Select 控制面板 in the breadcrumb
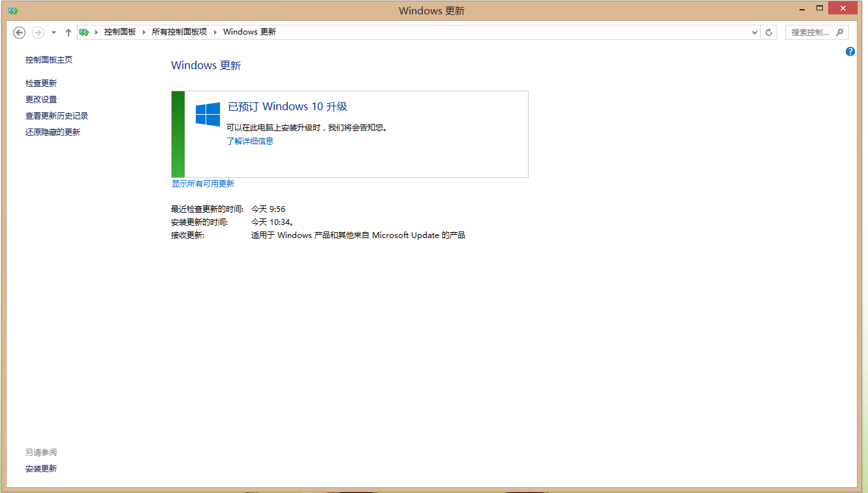 tap(120, 32)
